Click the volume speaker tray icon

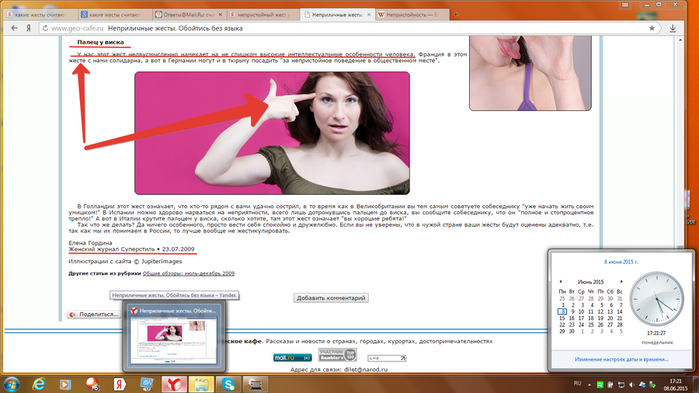[631, 385]
